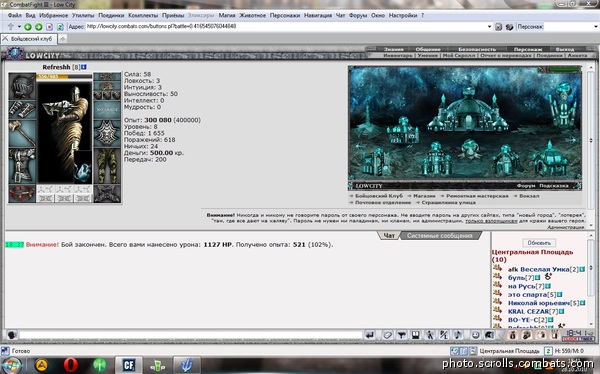Viewport: 600px width, 374px height.
Task: Click the Обновить button
Action: 539,243
